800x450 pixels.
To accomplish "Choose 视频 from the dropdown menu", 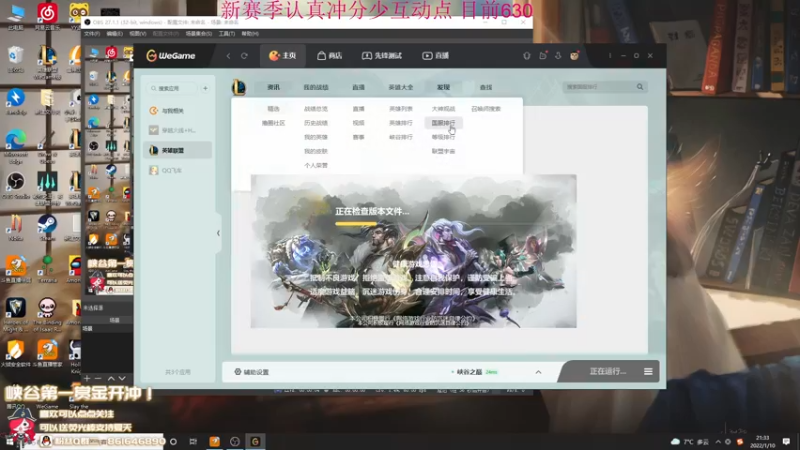I will coord(359,123).
